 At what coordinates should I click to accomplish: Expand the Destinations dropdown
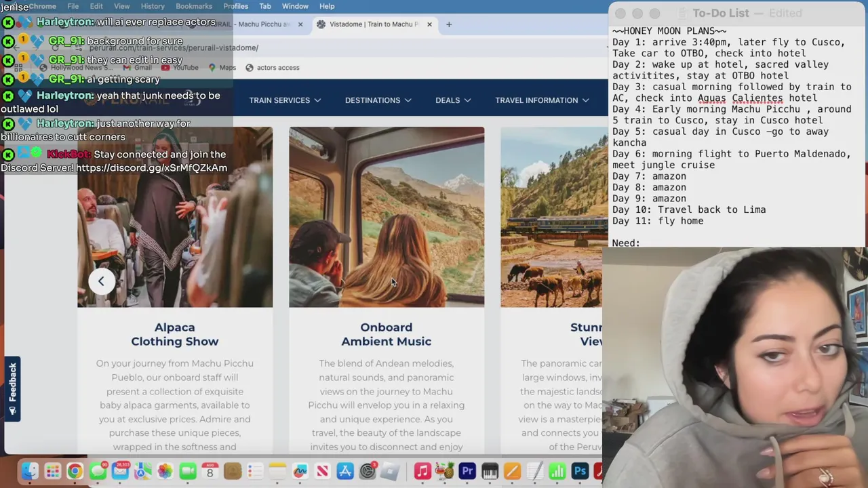click(378, 100)
